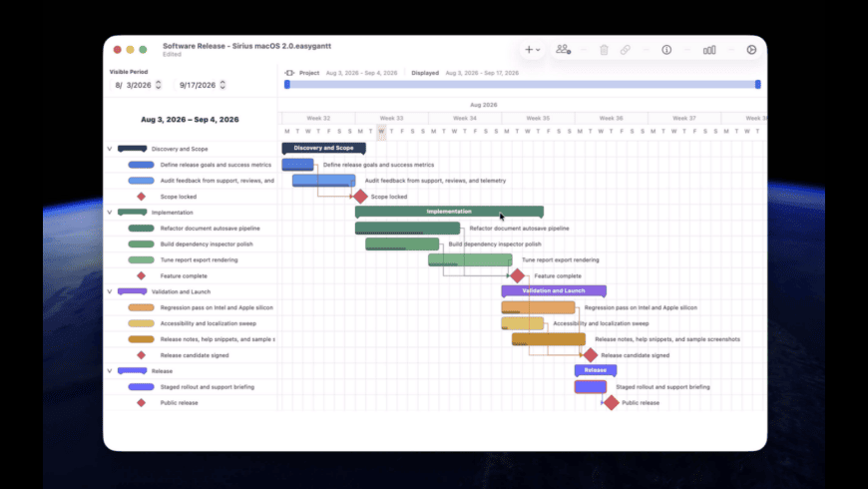Select Refactor document autosave pipeline list row
Screen dimensions: 868x489
tap(191, 229)
